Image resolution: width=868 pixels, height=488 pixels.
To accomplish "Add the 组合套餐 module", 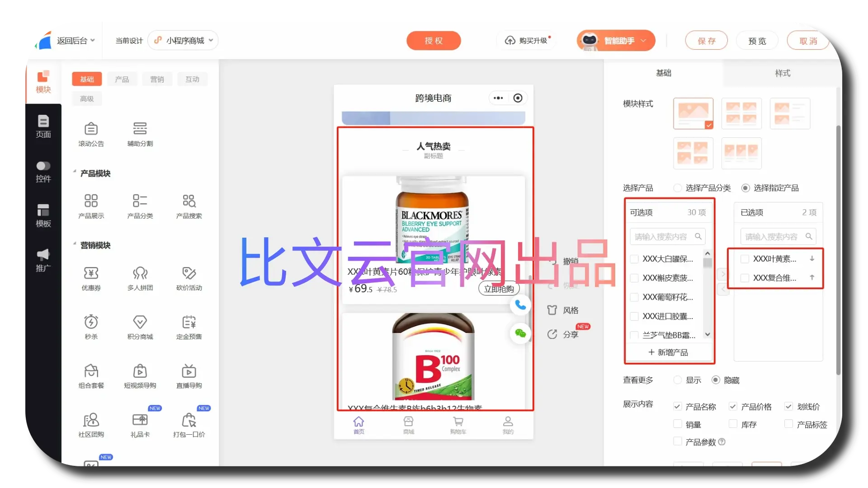I will (x=91, y=376).
